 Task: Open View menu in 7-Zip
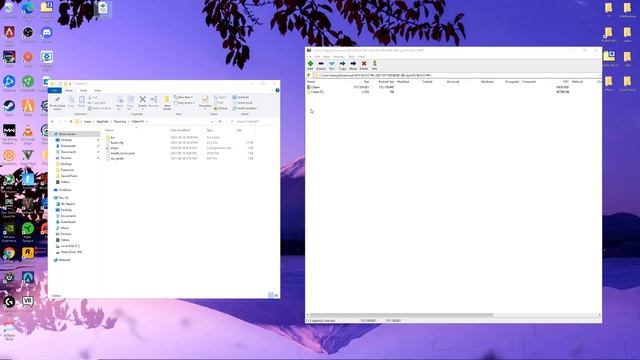pyautogui.click(x=326, y=56)
